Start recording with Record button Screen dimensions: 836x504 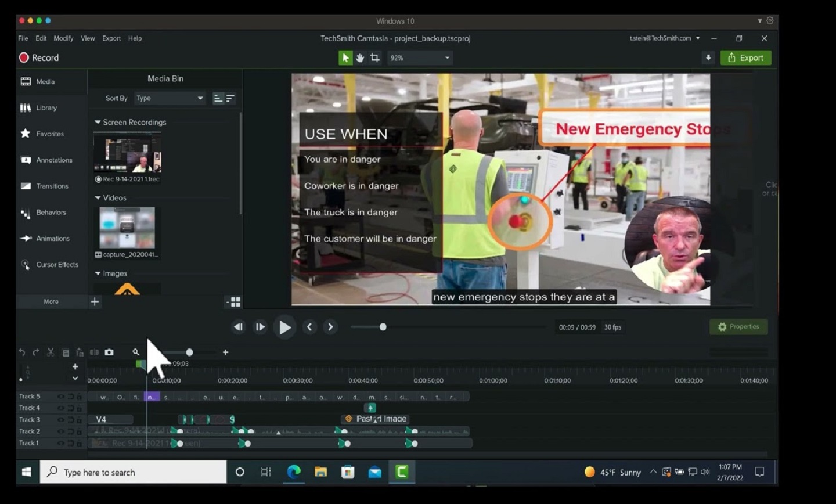(x=39, y=57)
